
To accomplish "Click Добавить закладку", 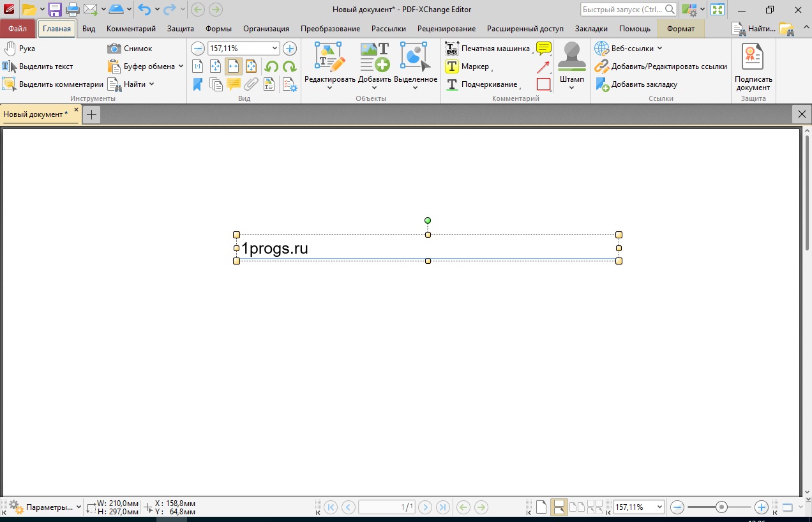I will point(639,84).
